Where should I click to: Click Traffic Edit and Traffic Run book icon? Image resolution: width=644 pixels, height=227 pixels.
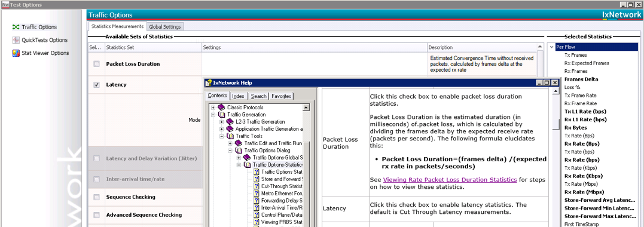click(239, 143)
